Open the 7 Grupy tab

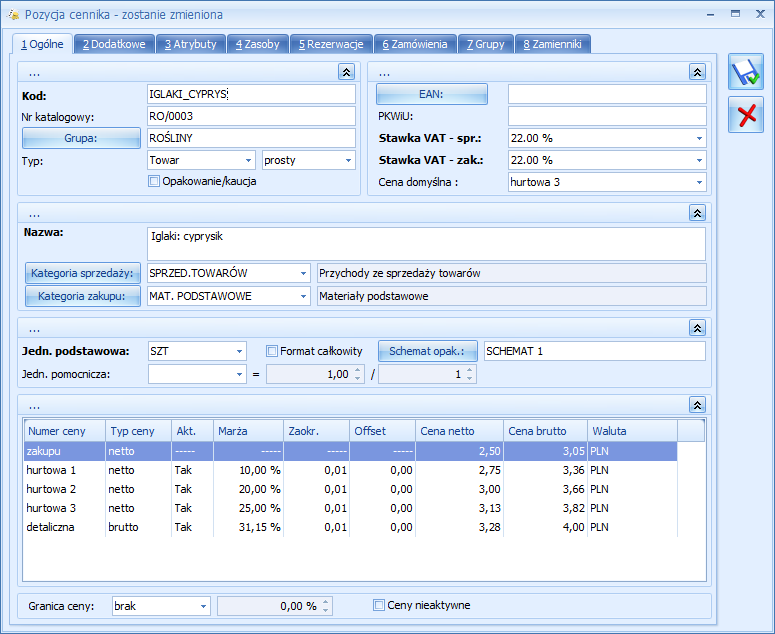485,44
